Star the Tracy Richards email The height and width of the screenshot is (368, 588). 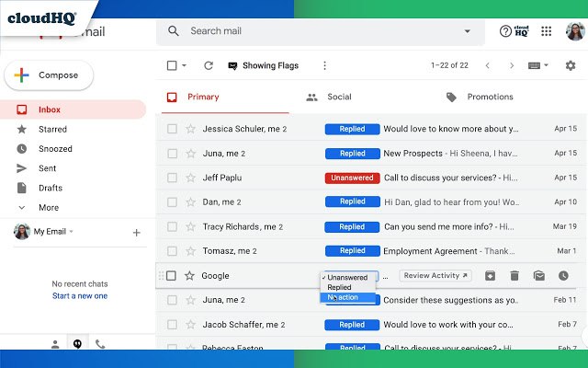(x=191, y=227)
